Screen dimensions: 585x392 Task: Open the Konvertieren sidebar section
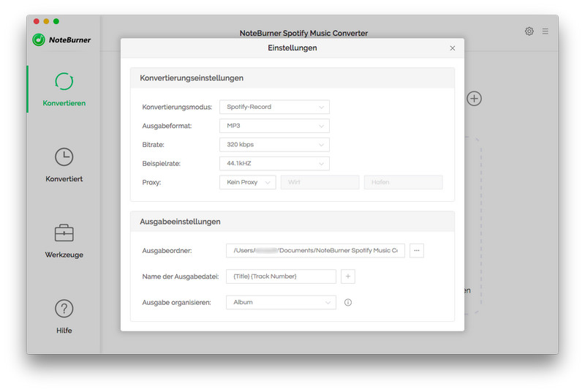64,89
